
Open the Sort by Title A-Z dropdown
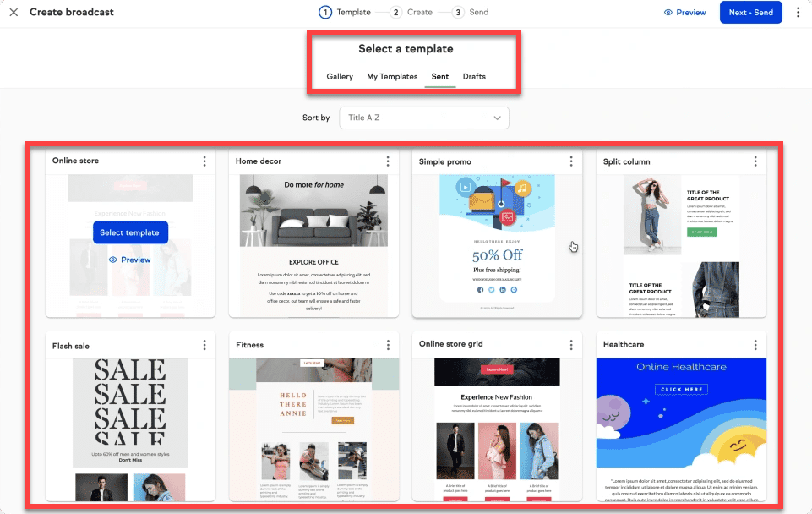(x=424, y=118)
